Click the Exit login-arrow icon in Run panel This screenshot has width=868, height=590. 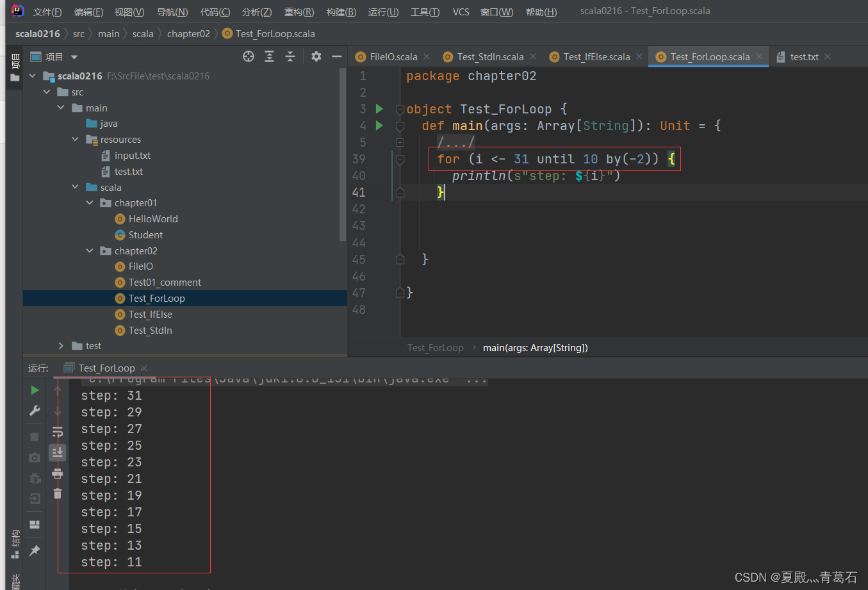[x=35, y=498]
